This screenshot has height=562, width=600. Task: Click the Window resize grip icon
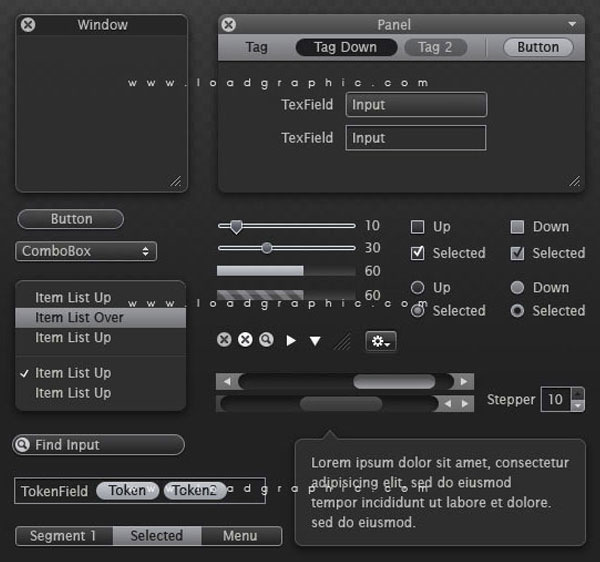(x=176, y=181)
